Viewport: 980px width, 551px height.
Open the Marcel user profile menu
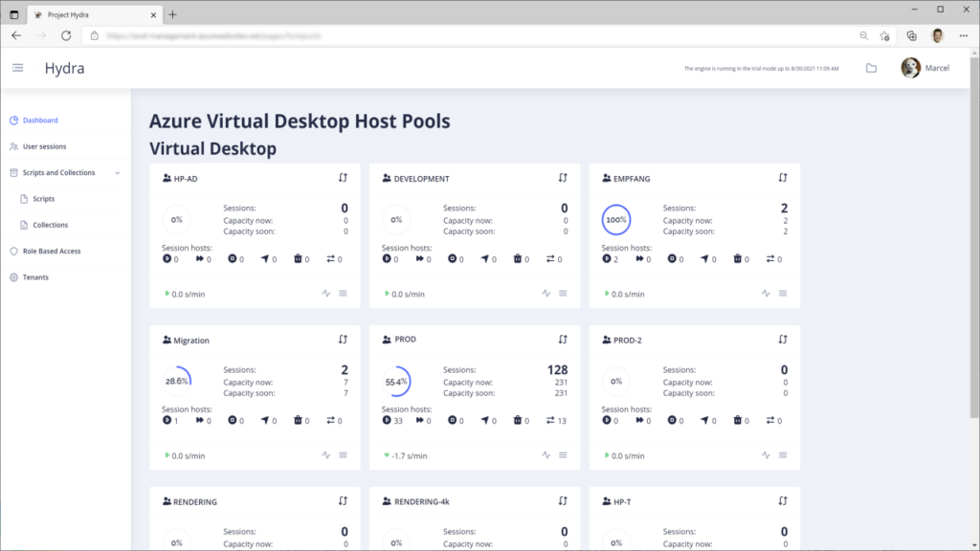(925, 68)
